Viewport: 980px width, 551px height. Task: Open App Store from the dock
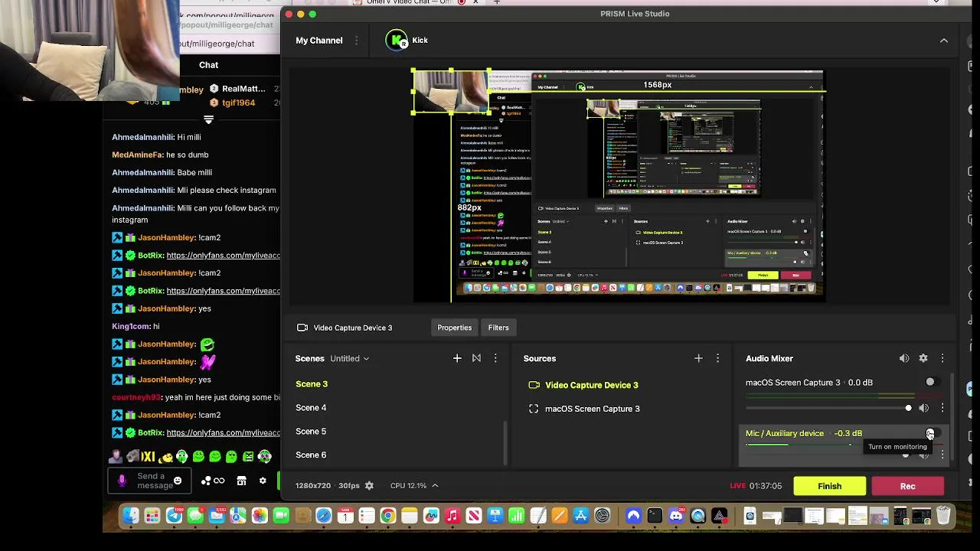tap(580, 517)
